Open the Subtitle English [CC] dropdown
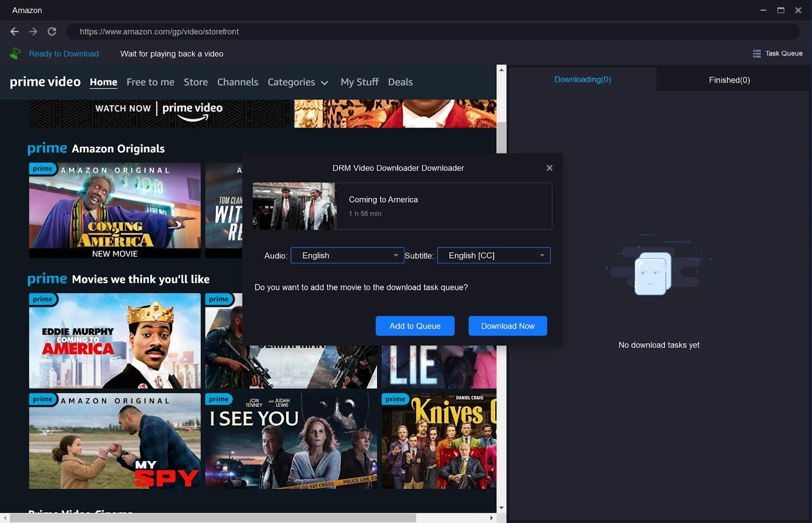 coord(494,255)
